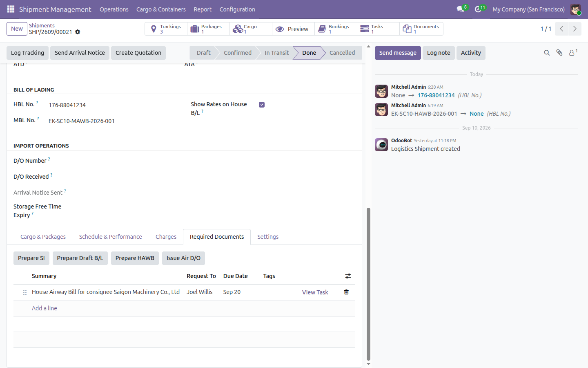Viewport: 588px width, 368px height.
Task: Delete the House Airway Bill document row
Action: pyautogui.click(x=346, y=292)
